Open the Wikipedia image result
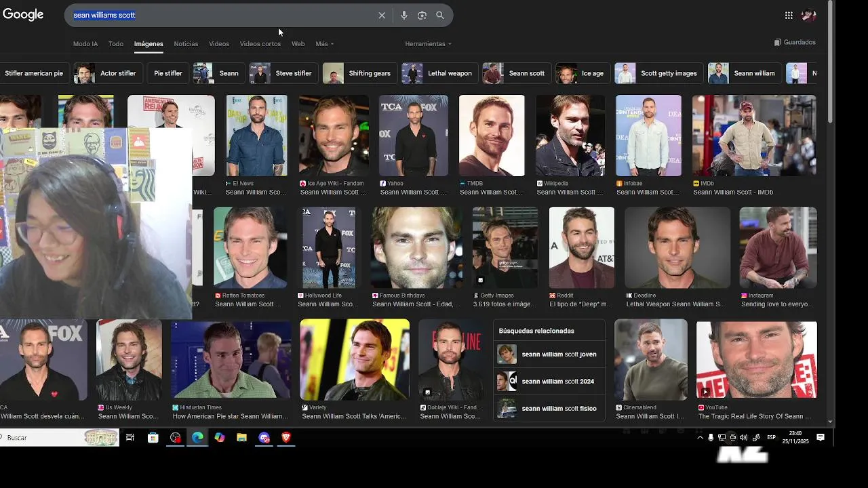This screenshot has width=868, height=488. tap(570, 136)
